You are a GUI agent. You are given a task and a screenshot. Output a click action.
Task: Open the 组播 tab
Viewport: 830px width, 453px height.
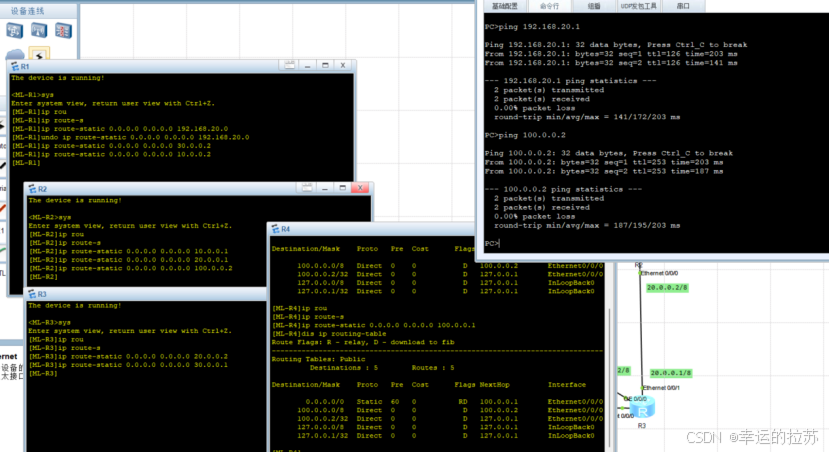(x=594, y=6)
